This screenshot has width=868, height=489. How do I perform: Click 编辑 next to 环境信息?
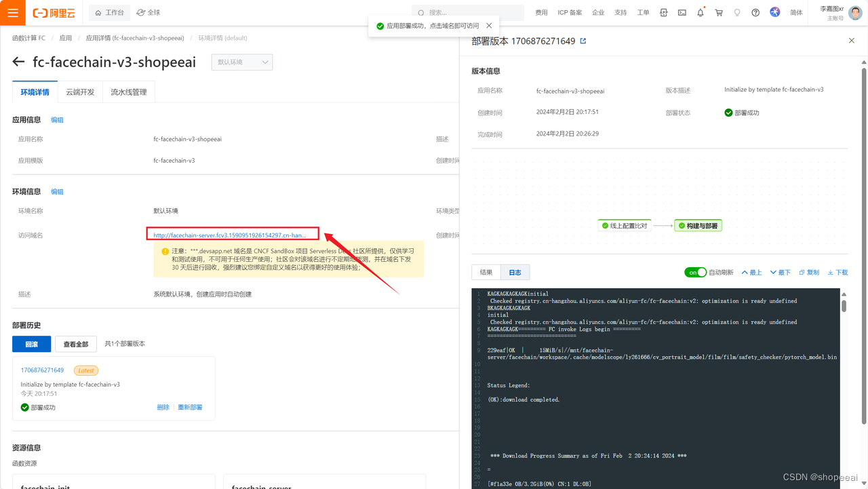click(x=57, y=192)
